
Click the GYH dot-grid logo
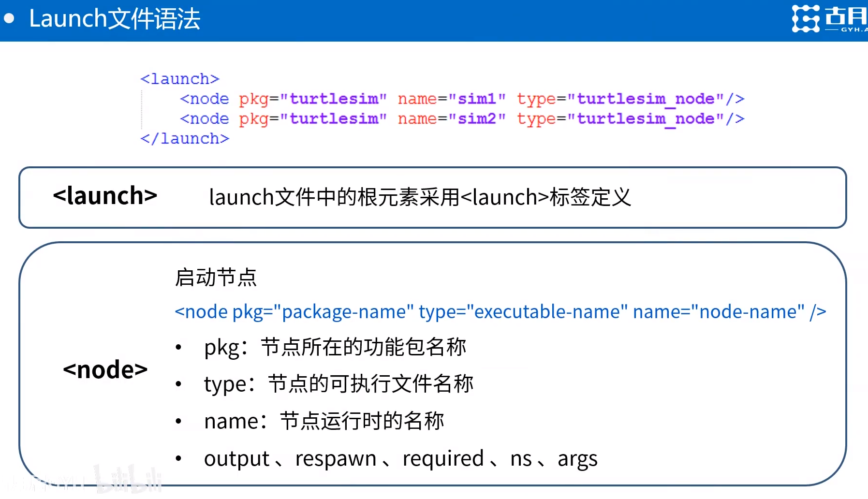click(805, 19)
